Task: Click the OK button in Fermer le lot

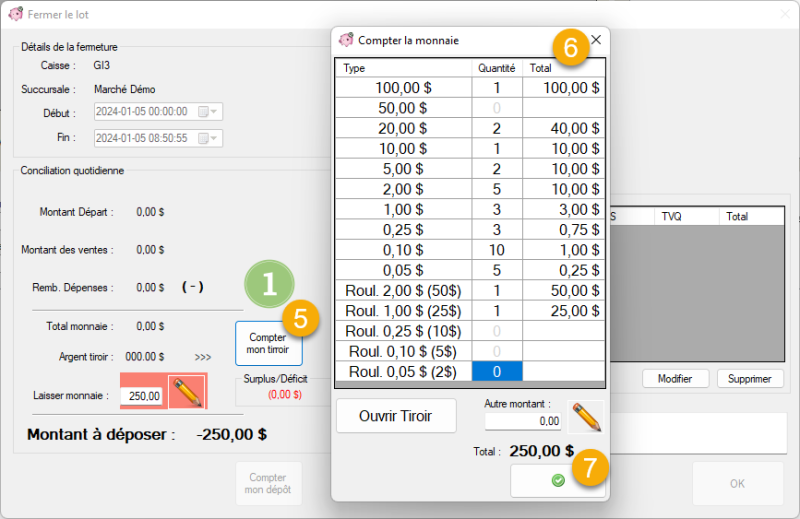Action: [737, 483]
